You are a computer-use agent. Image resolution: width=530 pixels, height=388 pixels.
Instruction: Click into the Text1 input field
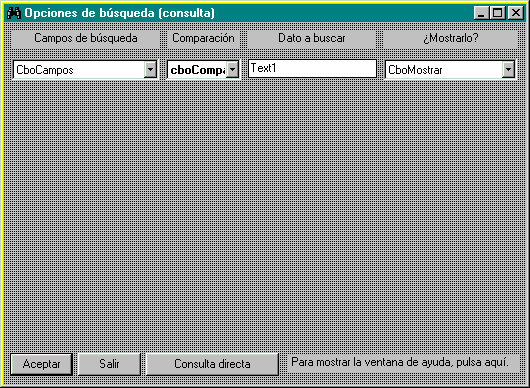(312, 69)
